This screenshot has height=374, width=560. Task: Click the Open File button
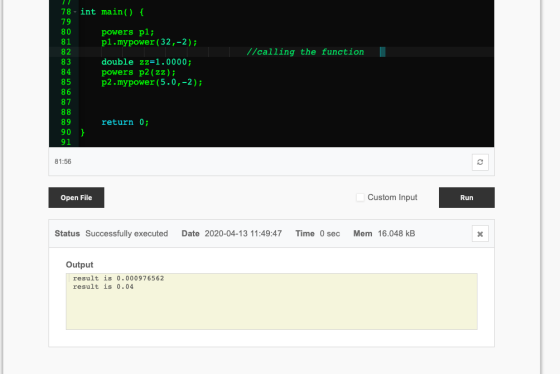76,198
